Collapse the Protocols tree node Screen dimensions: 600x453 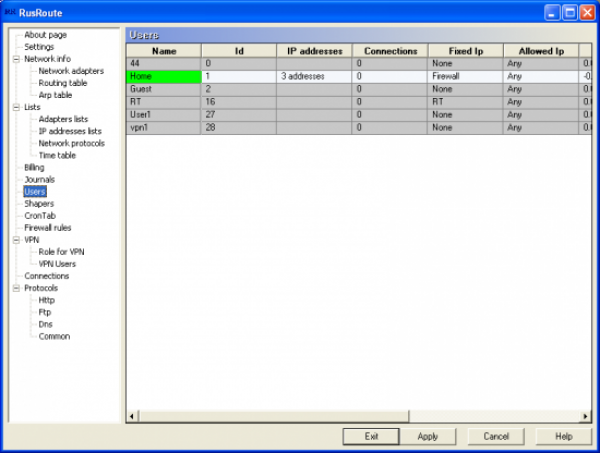coord(16,288)
